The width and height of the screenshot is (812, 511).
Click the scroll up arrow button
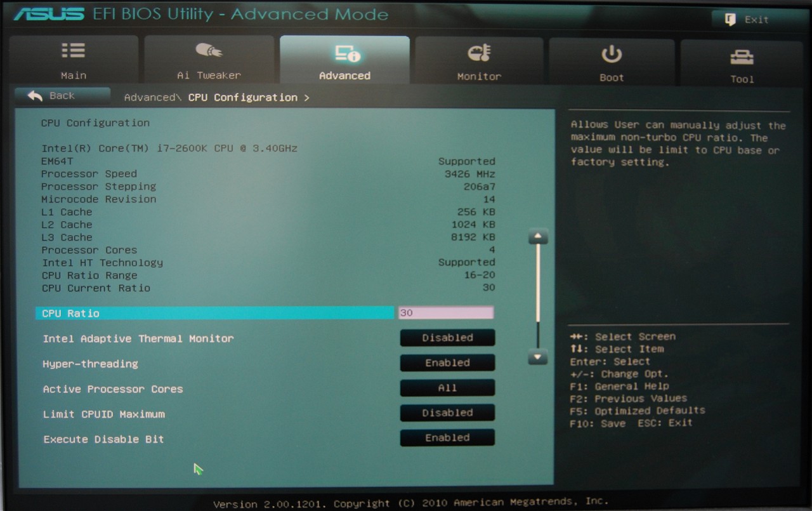tap(538, 237)
